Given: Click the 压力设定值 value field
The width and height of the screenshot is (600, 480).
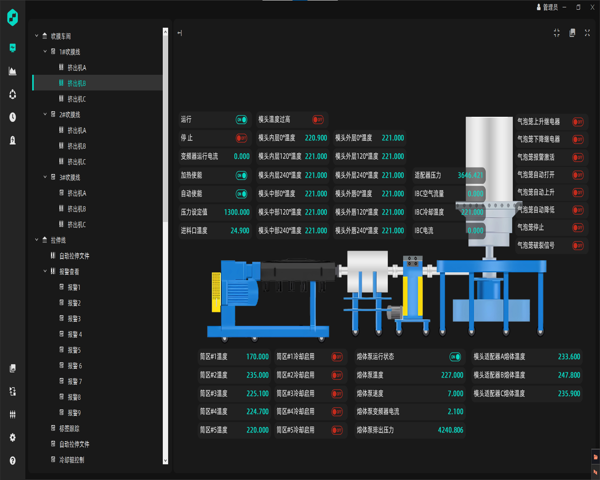Looking at the screenshot, I should 236,212.
